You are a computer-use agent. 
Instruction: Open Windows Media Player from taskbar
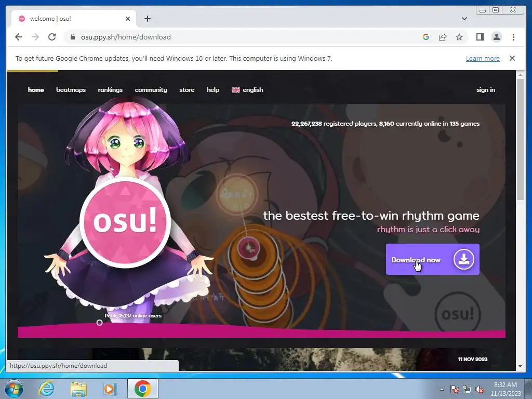pos(109,389)
